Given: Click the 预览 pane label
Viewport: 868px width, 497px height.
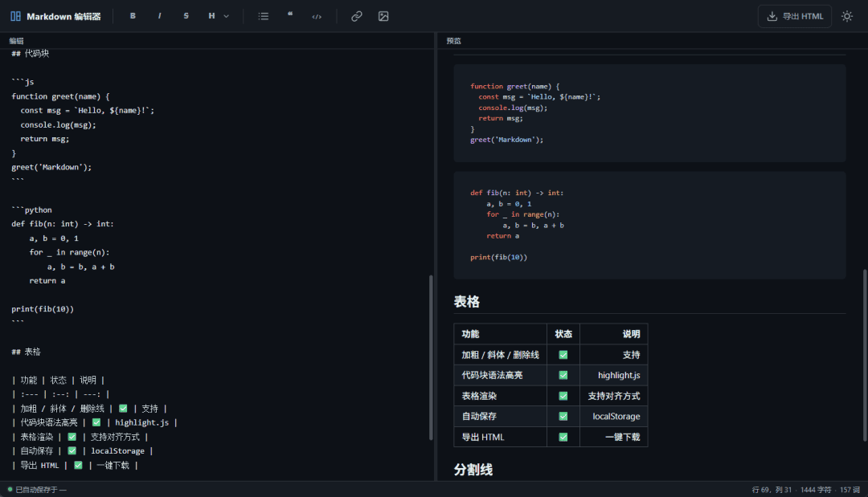Looking at the screenshot, I should click(454, 41).
